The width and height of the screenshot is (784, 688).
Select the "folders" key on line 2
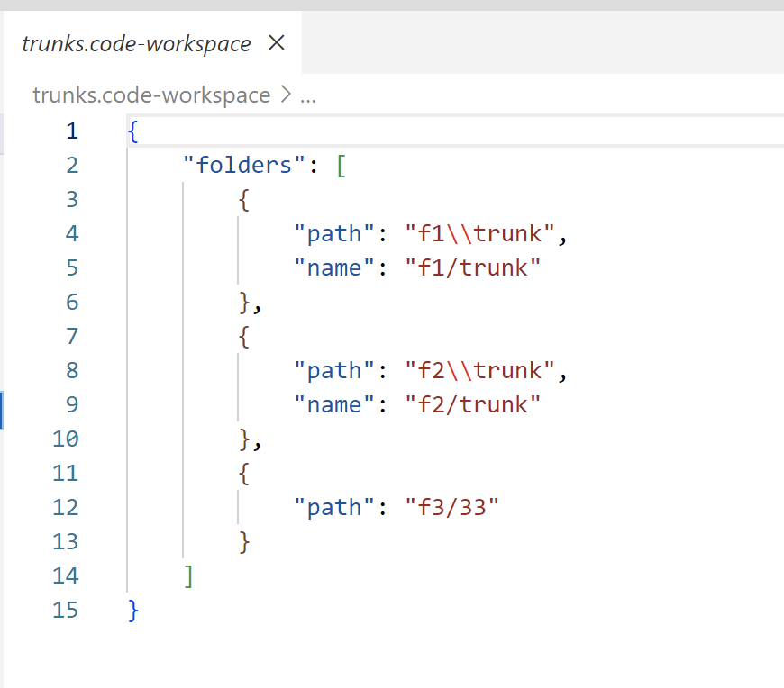(x=242, y=165)
